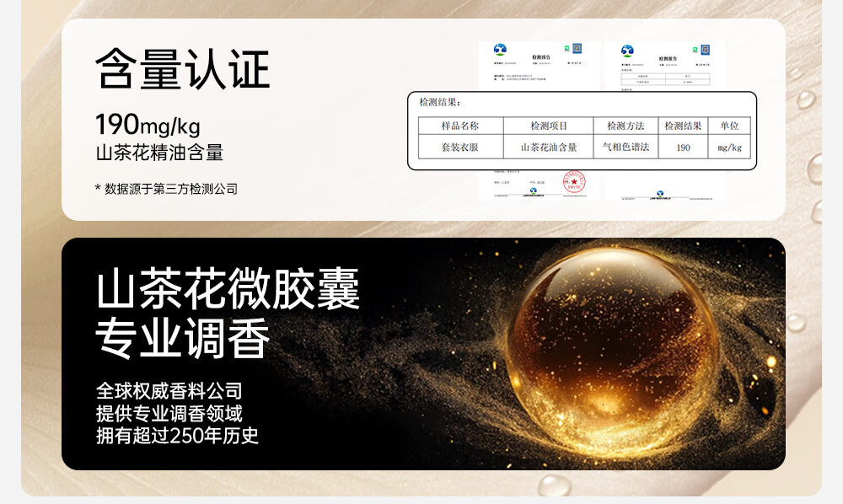Click the 数据源于第三方检测公司 footnote
The image size is (843, 504).
tap(166, 189)
